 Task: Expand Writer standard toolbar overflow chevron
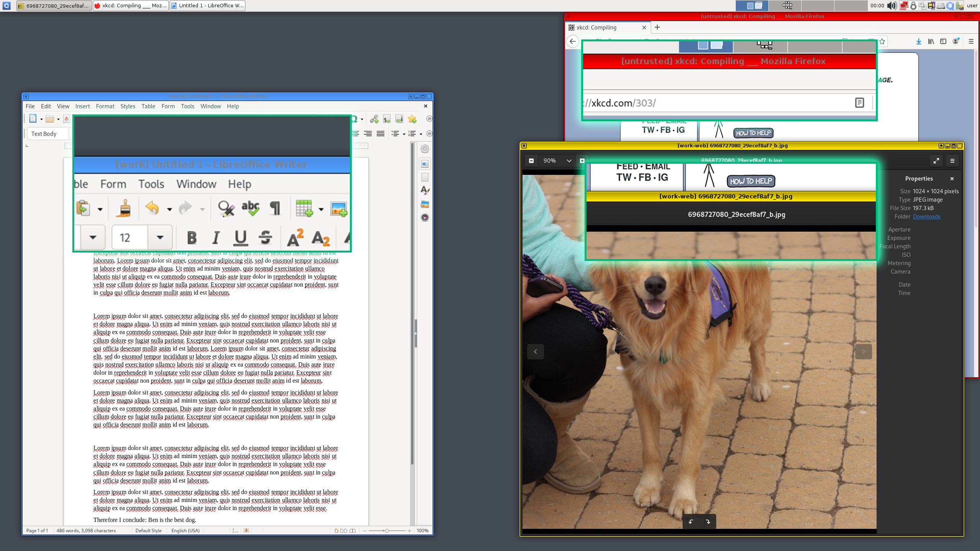pos(429,119)
